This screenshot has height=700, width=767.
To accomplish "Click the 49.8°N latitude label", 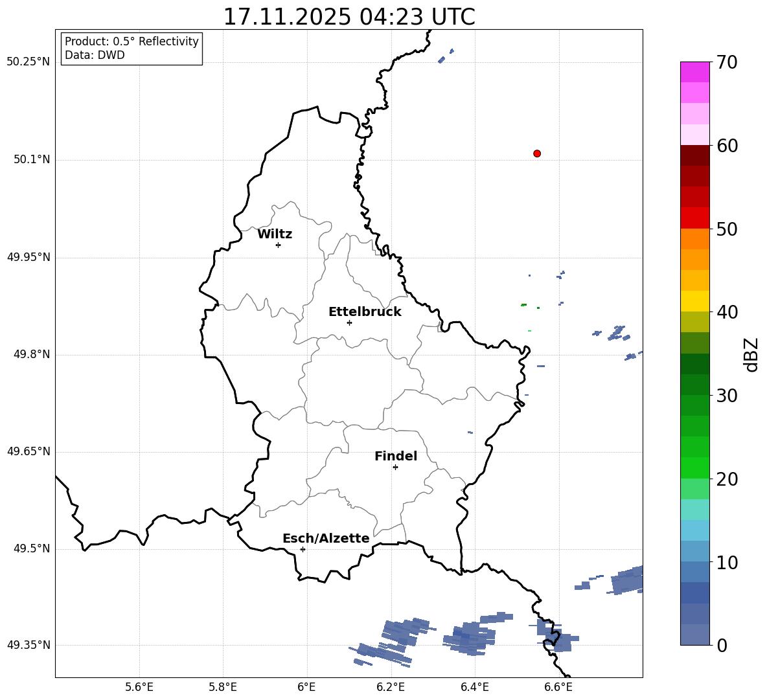I will [32, 354].
